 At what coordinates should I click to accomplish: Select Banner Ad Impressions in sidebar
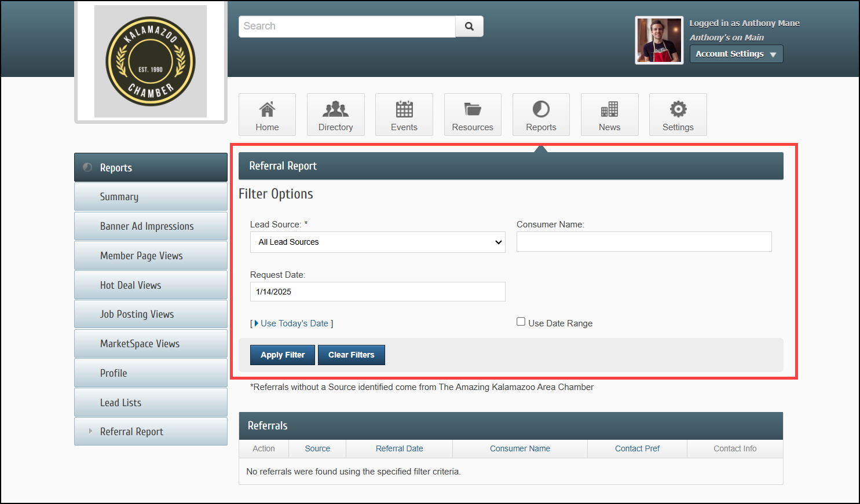tap(147, 226)
